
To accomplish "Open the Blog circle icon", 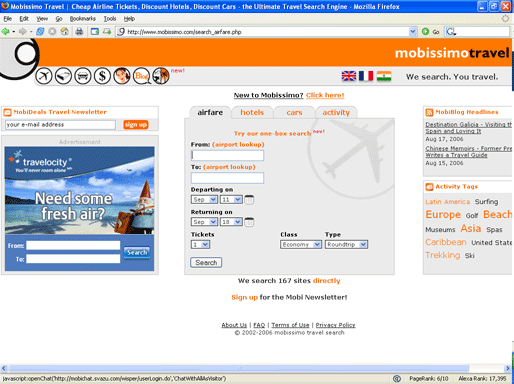I will tap(141, 76).
